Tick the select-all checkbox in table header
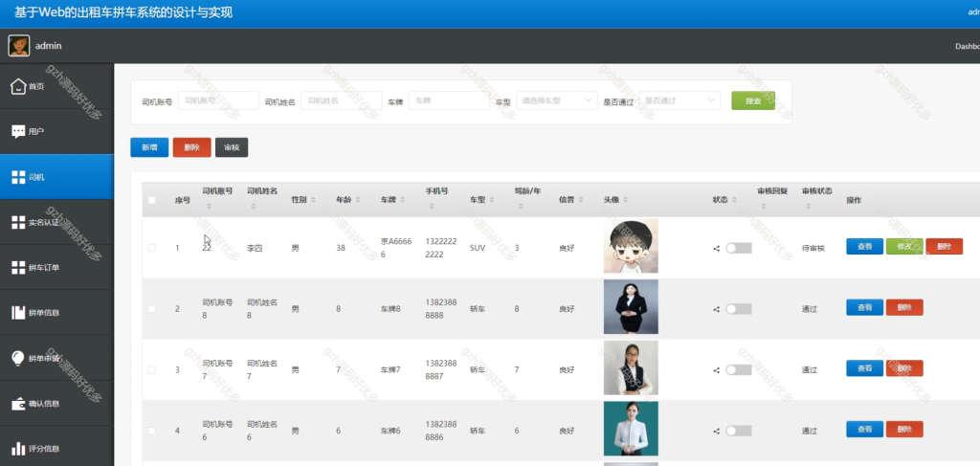Image resolution: width=980 pixels, height=466 pixels. (x=151, y=200)
